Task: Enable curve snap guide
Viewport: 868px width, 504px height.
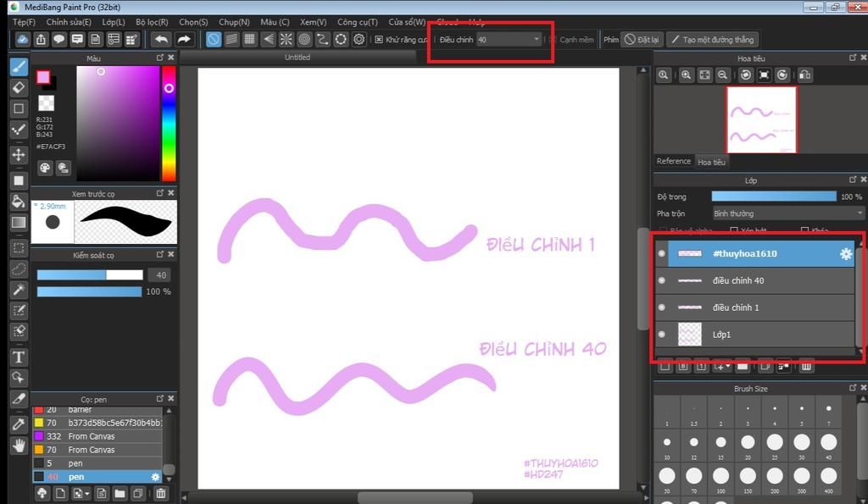Action: point(323,39)
